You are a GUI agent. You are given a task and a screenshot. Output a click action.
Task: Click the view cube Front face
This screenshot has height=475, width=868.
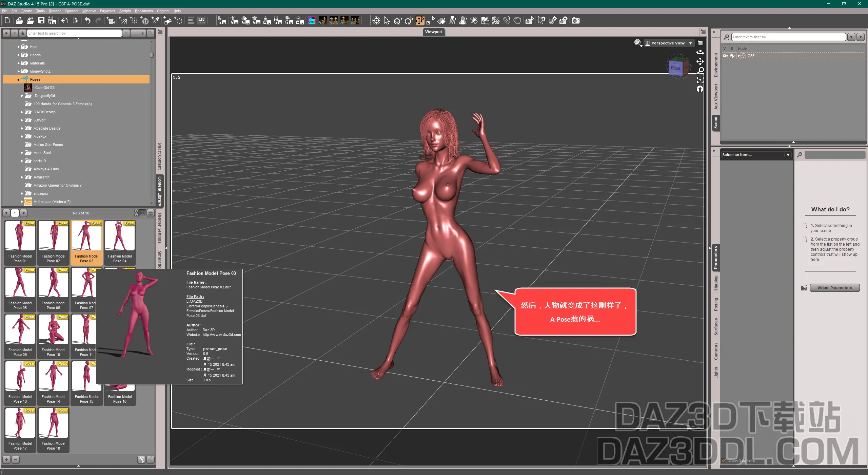coord(676,68)
